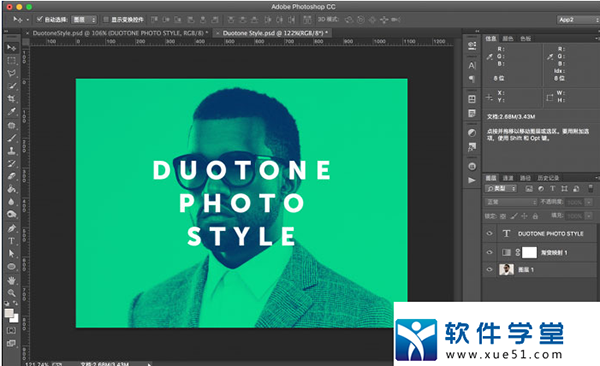Select the Dodge tool
The height and width of the screenshot is (366, 600).
[11, 214]
